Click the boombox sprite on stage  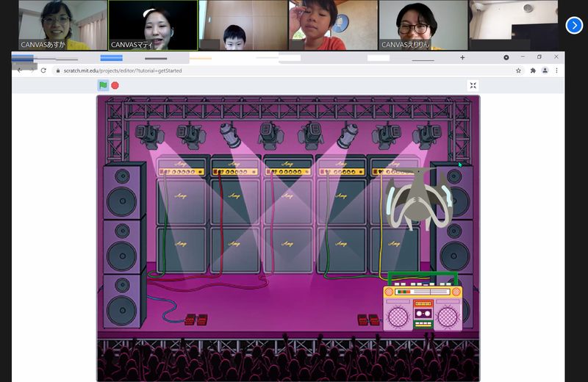coord(423,305)
